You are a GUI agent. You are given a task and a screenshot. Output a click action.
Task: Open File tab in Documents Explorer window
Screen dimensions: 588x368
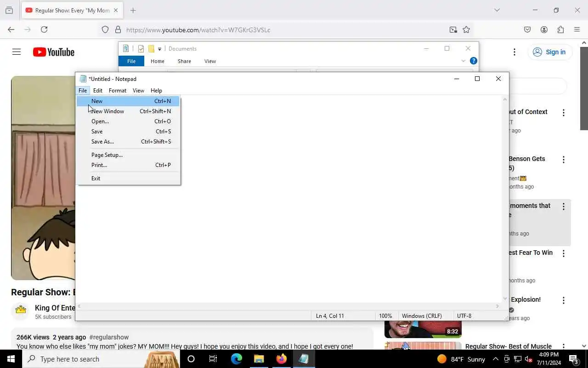point(131,61)
